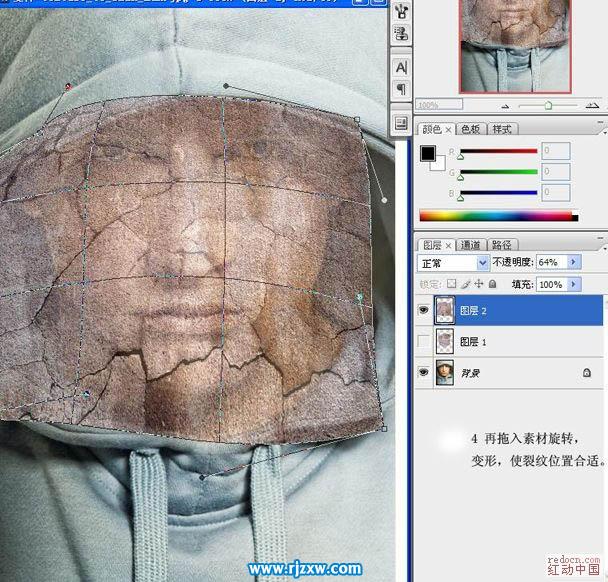Open the Clone Source panel icon
The image size is (608, 582).
(401, 33)
